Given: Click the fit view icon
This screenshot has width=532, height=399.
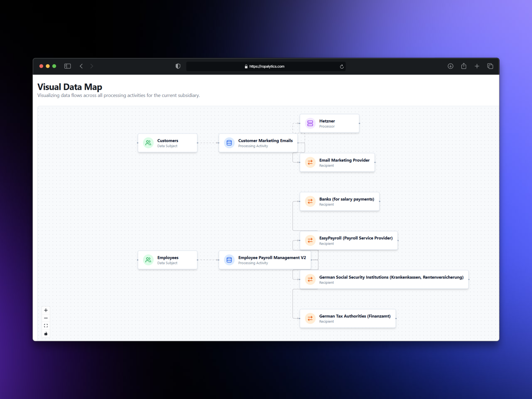Looking at the screenshot, I should click(x=46, y=326).
